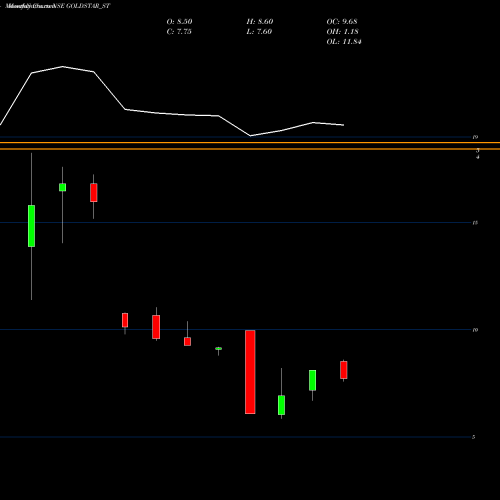Click the "15" price axis label
The image size is (500, 500).
click(475, 223)
